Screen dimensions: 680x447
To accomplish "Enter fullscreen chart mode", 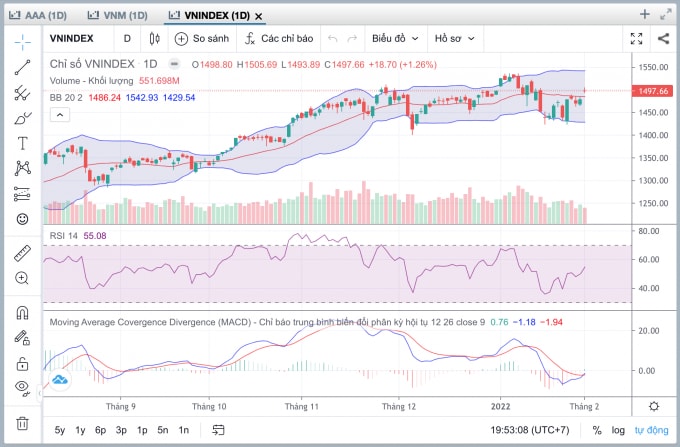I will coord(636,39).
